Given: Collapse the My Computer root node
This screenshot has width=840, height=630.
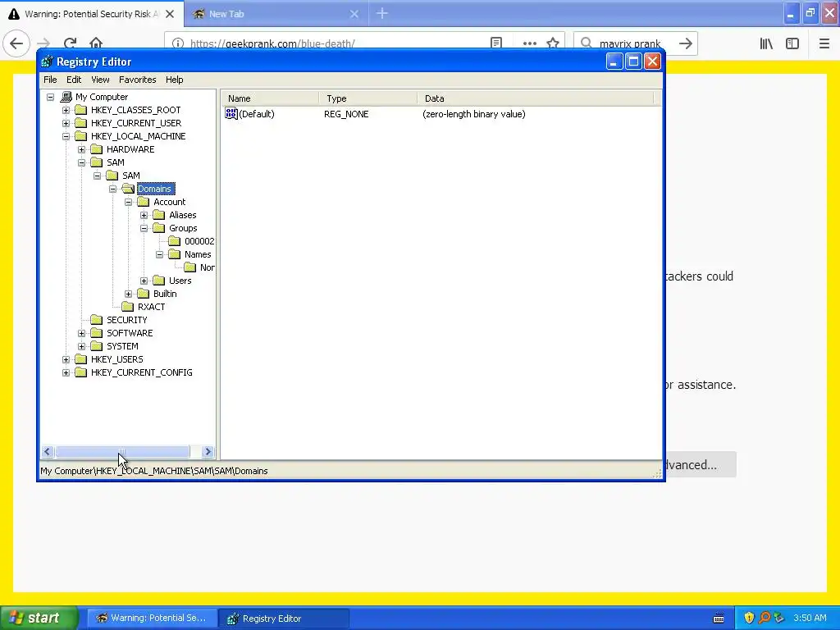Looking at the screenshot, I should click(50, 97).
